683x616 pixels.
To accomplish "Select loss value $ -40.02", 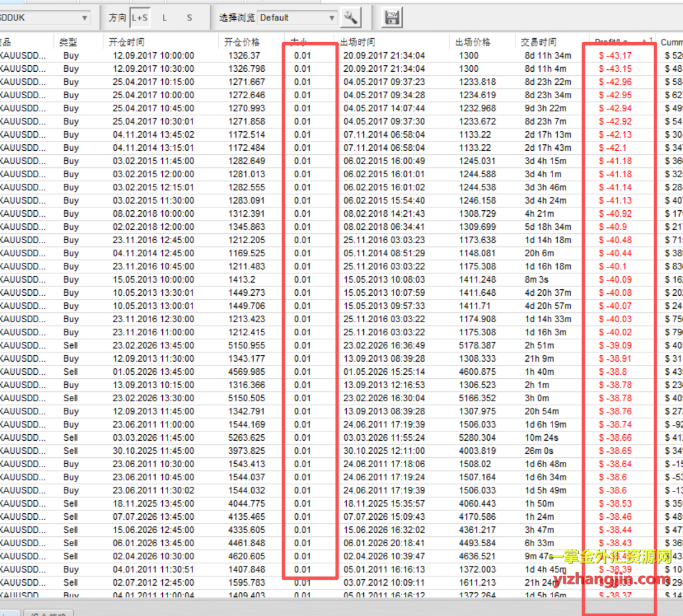I will [x=615, y=332].
